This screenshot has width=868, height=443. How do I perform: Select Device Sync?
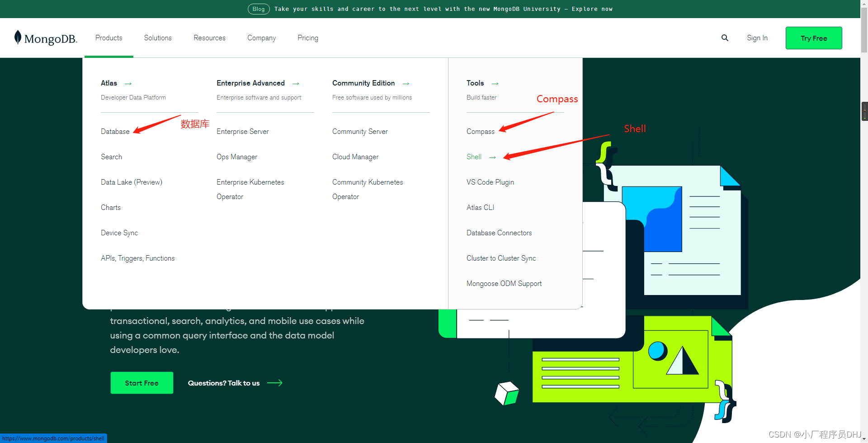[119, 233]
